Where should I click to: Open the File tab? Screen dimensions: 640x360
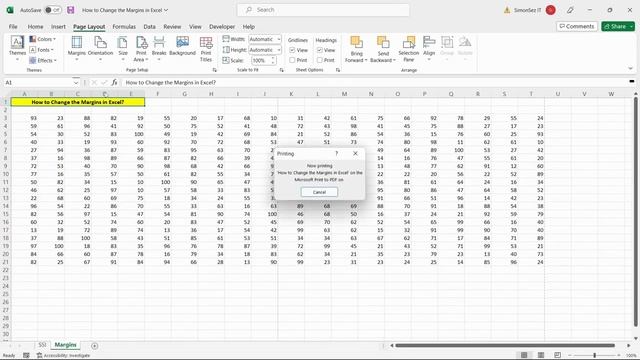coord(13,27)
